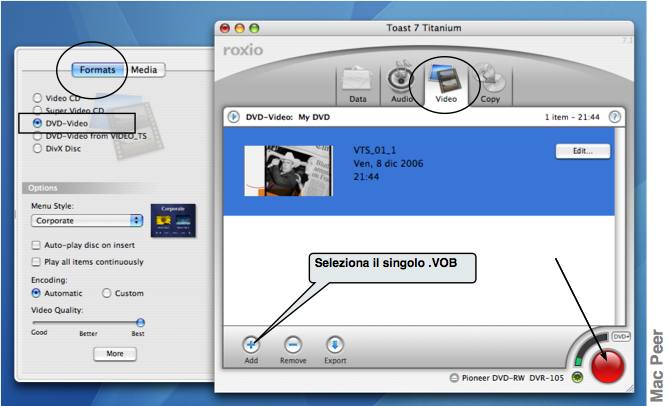The image size is (667, 406).
Task: Open the Menu Style dropdown
Action: click(x=87, y=220)
